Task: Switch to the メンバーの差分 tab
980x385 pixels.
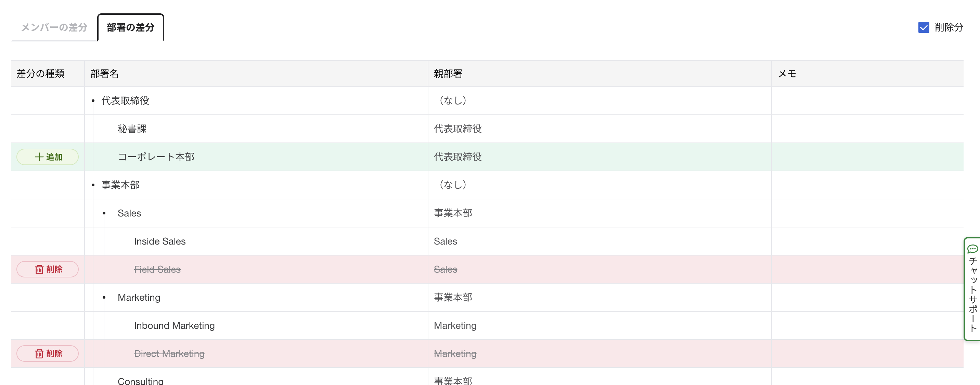Action: 54,27
